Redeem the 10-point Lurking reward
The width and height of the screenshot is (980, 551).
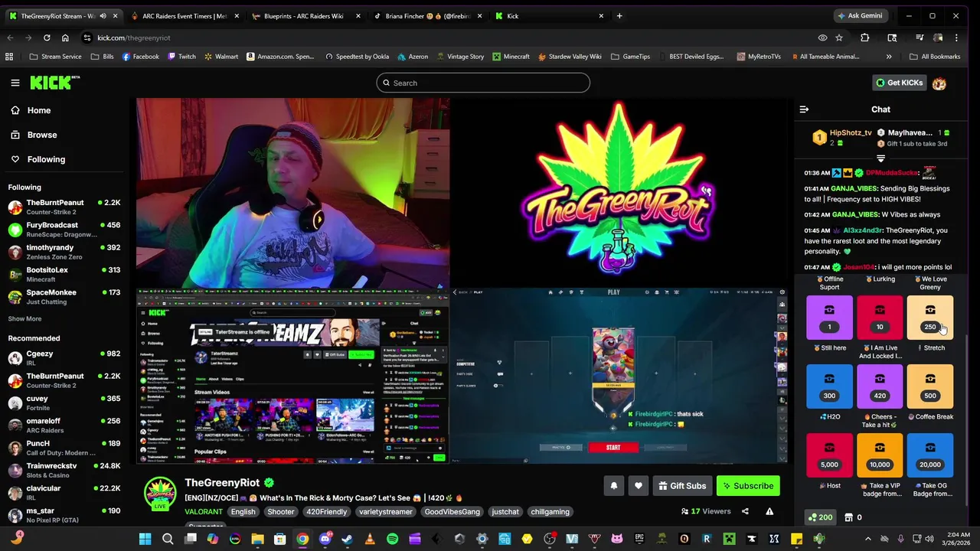(880, 317)
